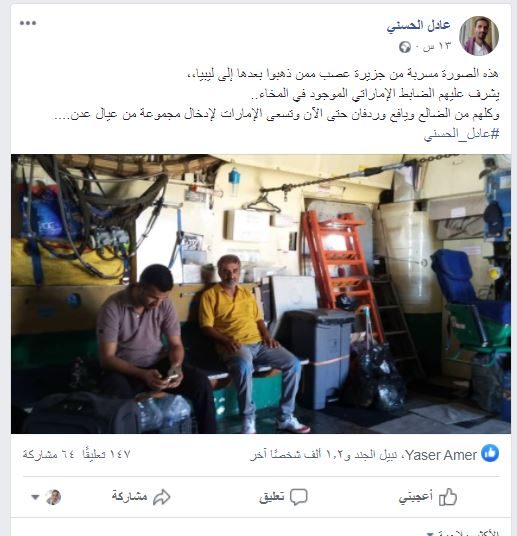This screenshot has width=517, height=536.
Task: Click the blue like reaction icon
Action: coord(490,454)
